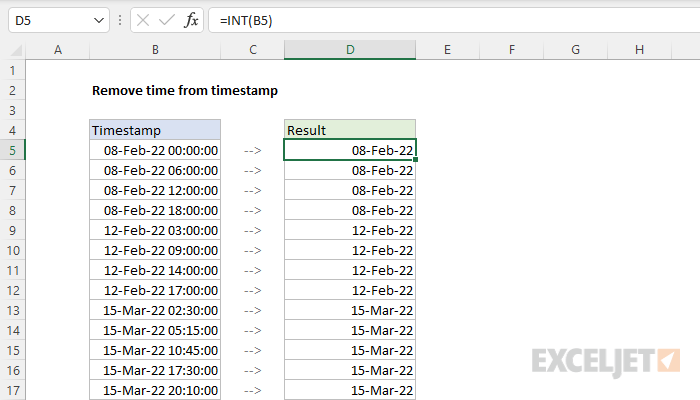Screen dimensions: 700x400
Task: Click the fill handle of cell D5
Action: 416,159
